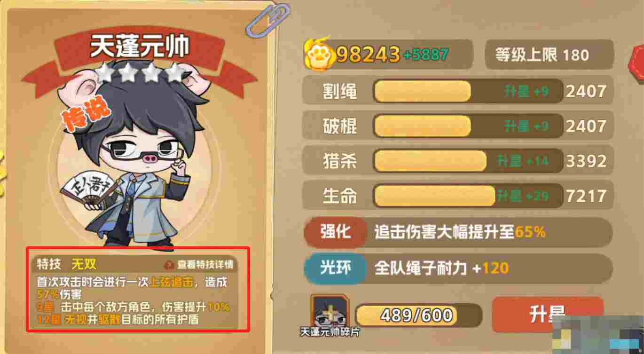Screen dimensions: 644x354
Task: Click the 天蓬元帅 name banner
Action: (140, 47)
